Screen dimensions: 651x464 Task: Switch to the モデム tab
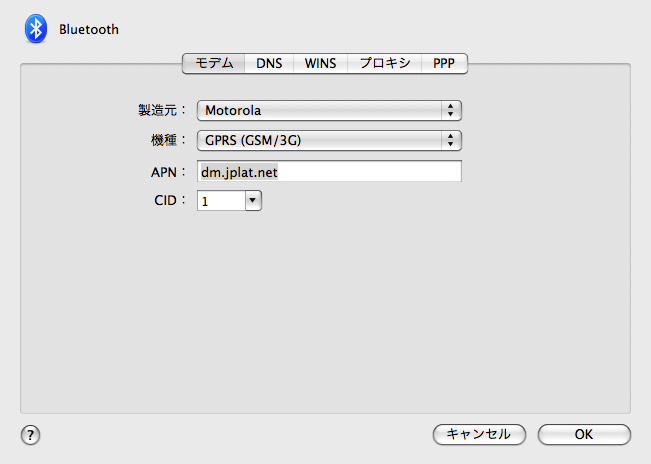pos(213,63)
